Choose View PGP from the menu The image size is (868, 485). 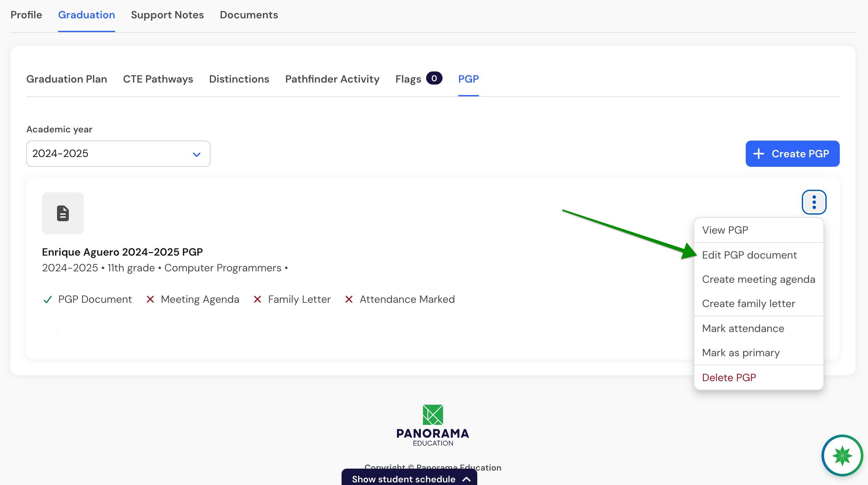coord(759,230)
